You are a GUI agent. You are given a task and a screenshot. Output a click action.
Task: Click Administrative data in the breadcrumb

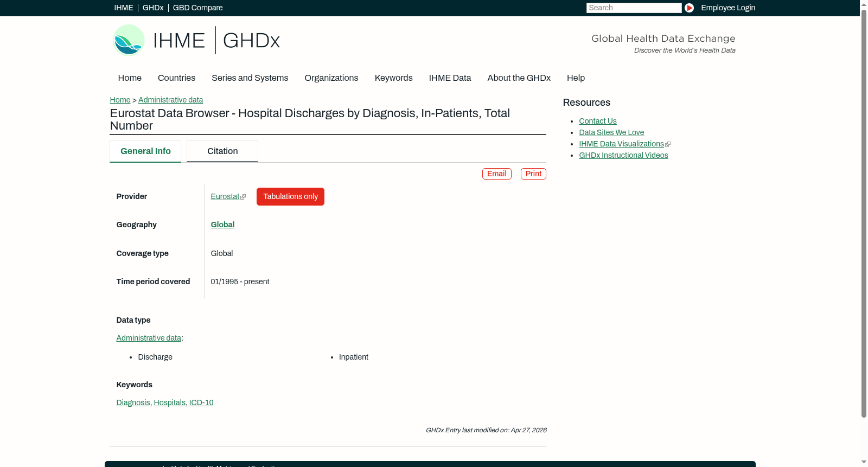click(x=170, y=100)
